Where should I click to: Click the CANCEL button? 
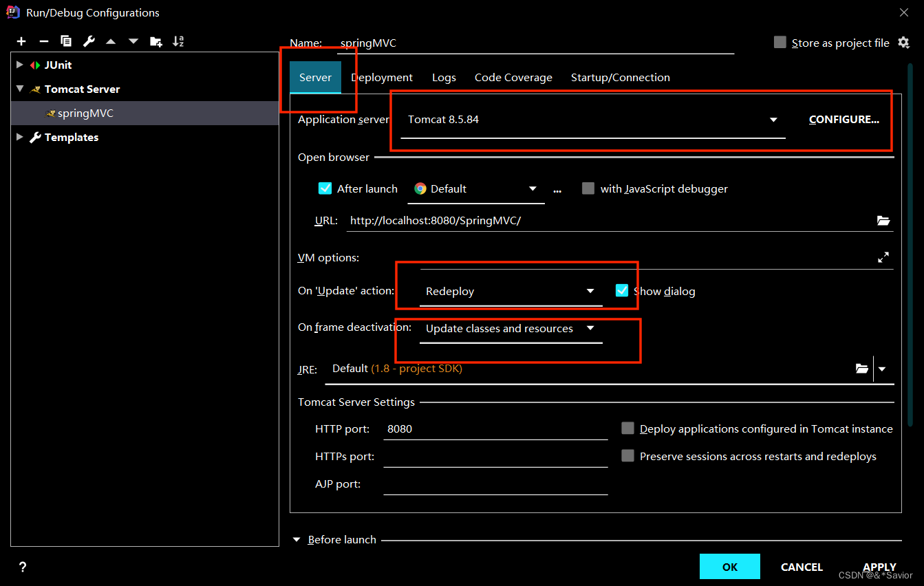[802, 567]
